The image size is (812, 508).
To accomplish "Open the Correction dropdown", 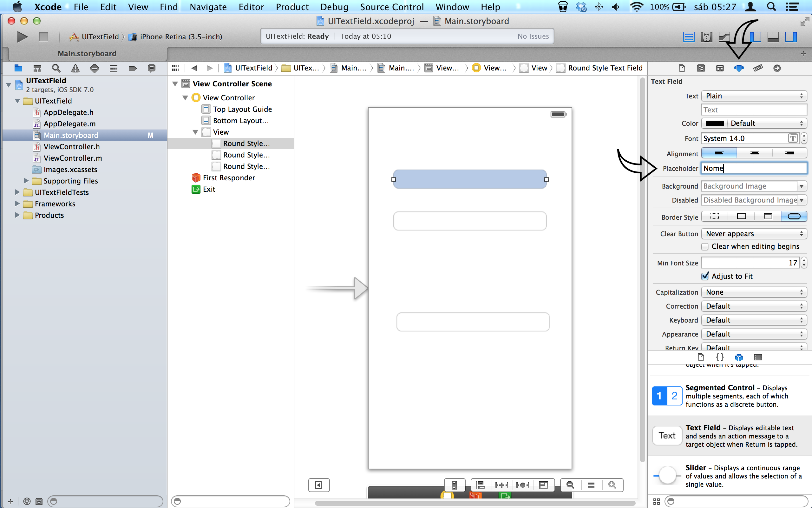I will (x=754, y=306).
